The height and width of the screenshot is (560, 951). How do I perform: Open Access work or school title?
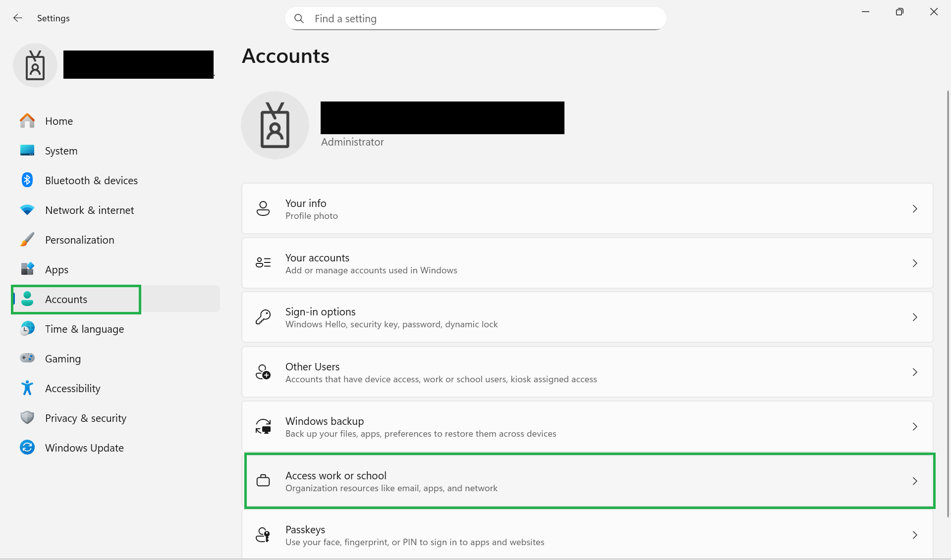click(336, 475)
